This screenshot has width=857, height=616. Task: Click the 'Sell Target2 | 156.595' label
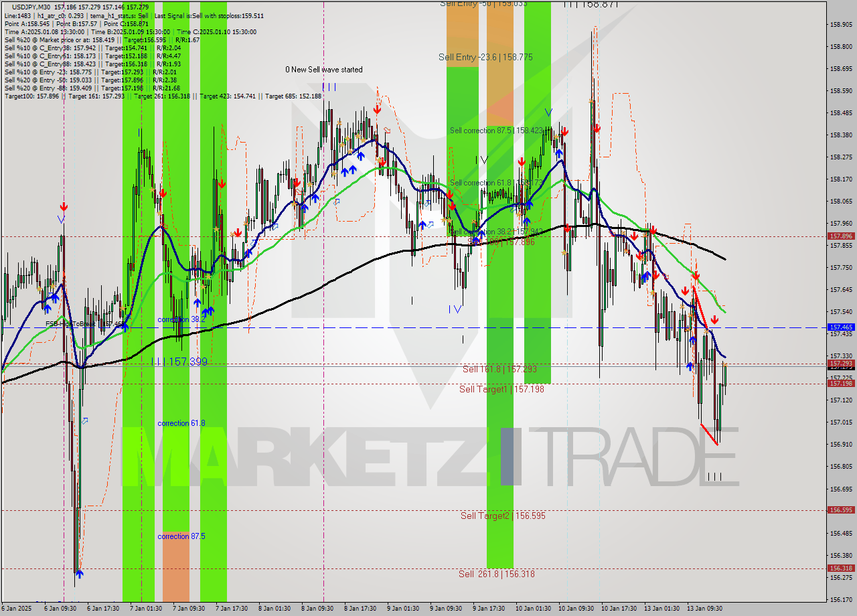tap(503, 516)
